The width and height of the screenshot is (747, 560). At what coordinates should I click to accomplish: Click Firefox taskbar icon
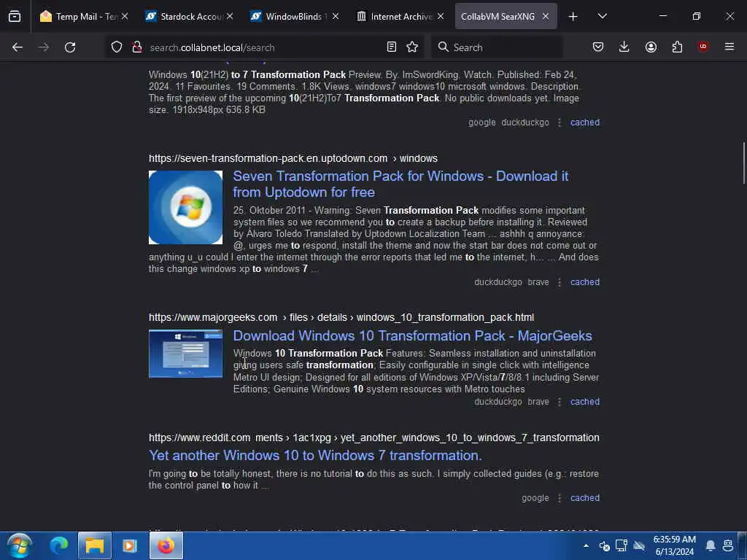click(x=166, y=545)
